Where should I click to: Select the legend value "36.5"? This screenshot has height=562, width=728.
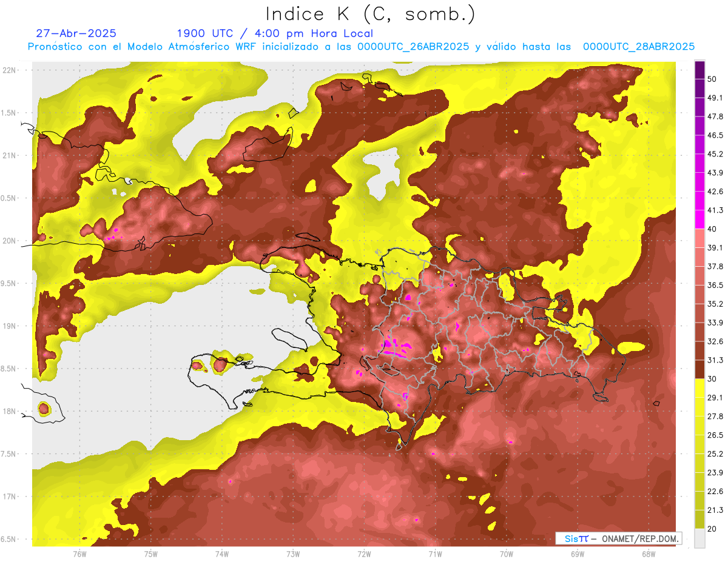(x=715, y=285)
